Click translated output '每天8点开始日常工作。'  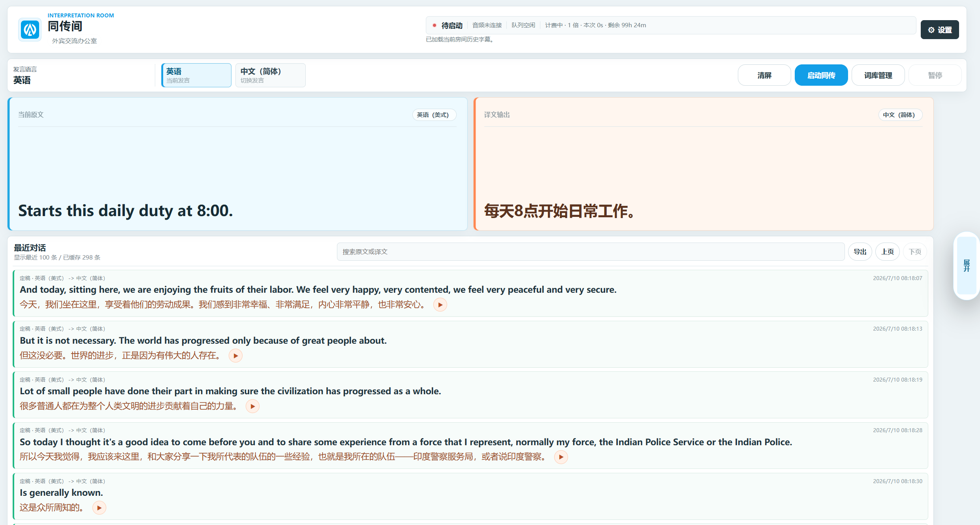click(560, 211)
